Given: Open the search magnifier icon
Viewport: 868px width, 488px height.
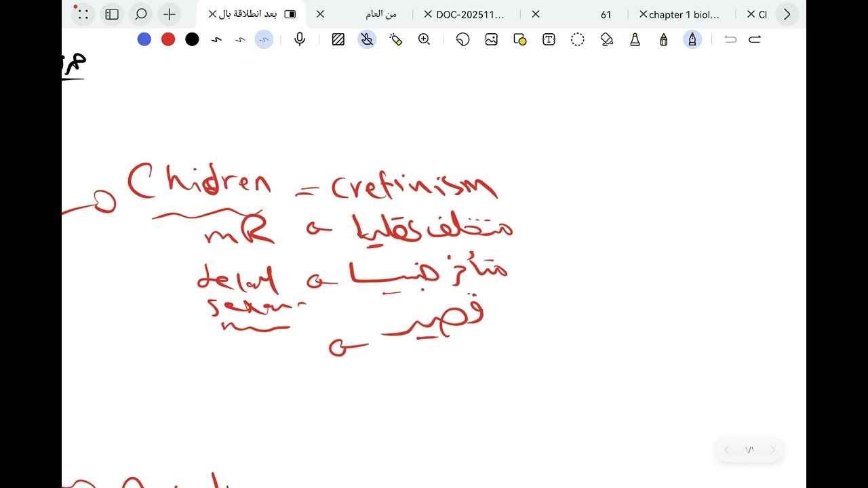Looking at the screenshot, I should [141, 14].
